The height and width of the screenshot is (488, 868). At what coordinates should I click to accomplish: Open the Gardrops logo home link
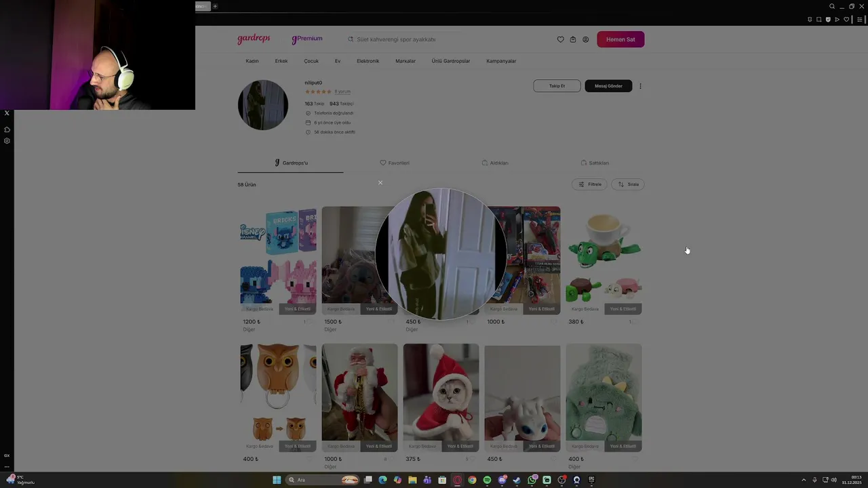254,39
